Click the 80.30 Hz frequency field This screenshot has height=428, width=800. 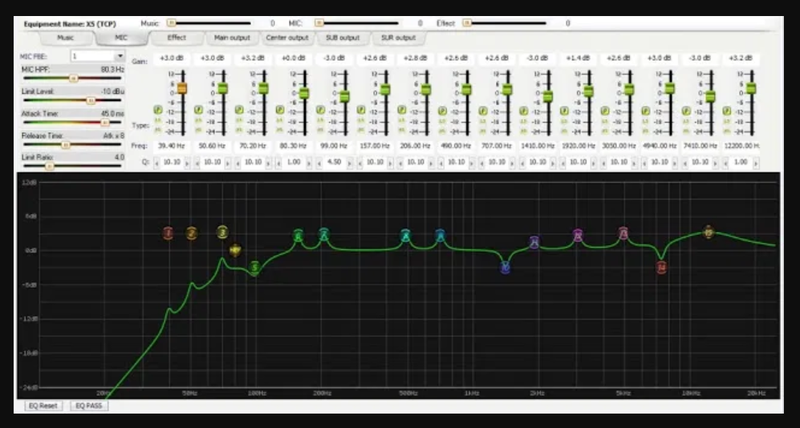pos(293,146)
